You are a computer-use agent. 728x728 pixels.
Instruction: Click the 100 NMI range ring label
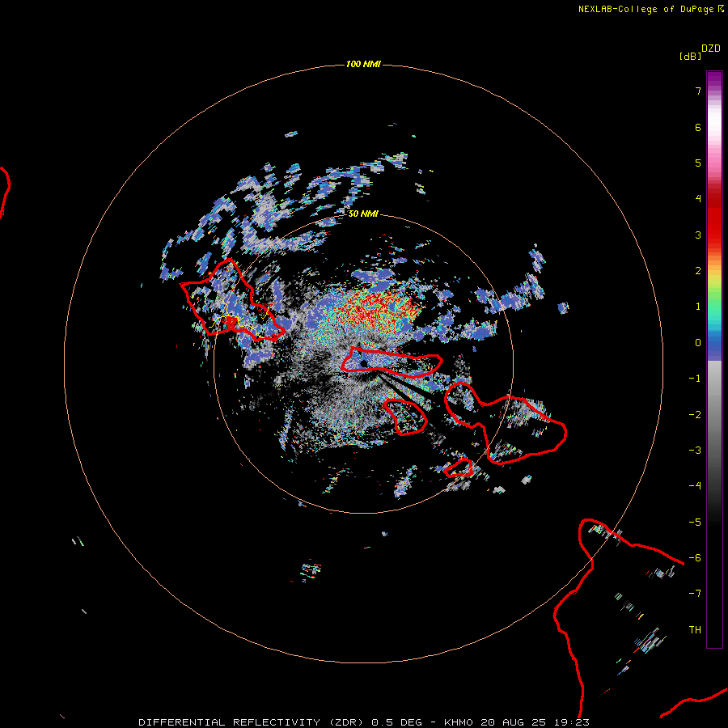(363, 64)
